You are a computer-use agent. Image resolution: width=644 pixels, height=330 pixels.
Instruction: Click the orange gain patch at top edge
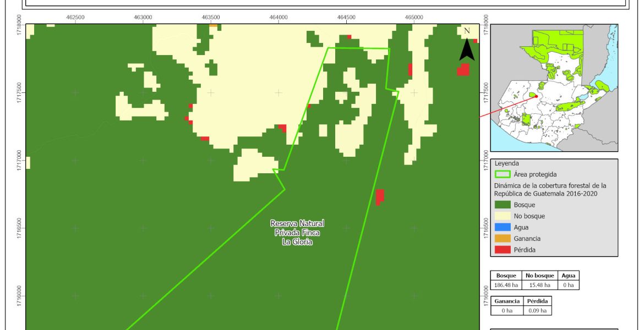[213, 25]
